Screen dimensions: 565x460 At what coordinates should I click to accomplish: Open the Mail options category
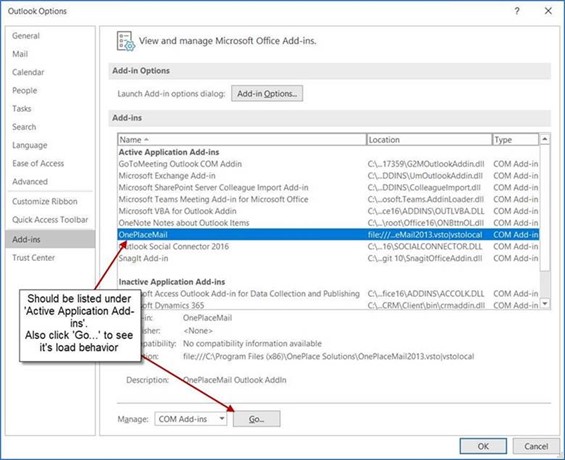coord(20,54)
